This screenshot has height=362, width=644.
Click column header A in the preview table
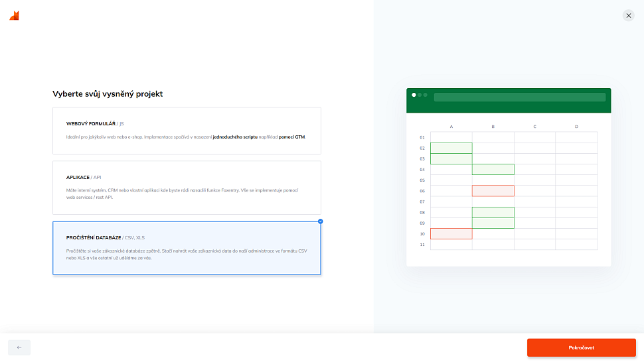(451, 127)
